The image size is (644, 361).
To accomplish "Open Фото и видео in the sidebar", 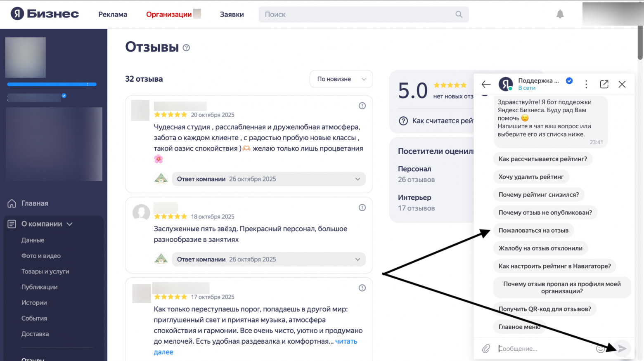I will 41,256.
